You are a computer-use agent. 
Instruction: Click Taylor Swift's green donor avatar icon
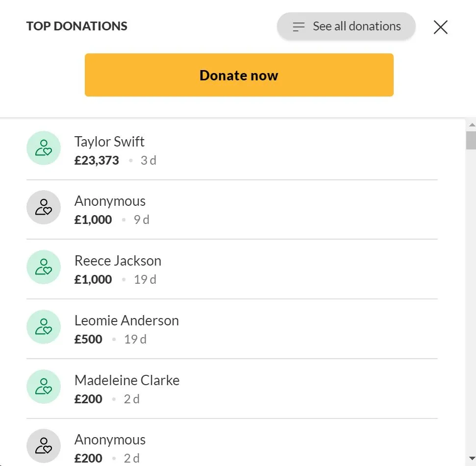(43, 147)
